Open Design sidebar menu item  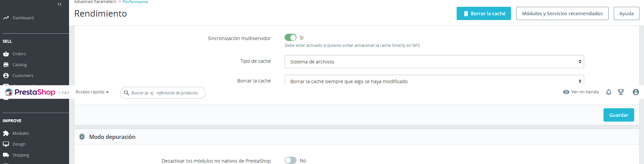pos(19,144)
